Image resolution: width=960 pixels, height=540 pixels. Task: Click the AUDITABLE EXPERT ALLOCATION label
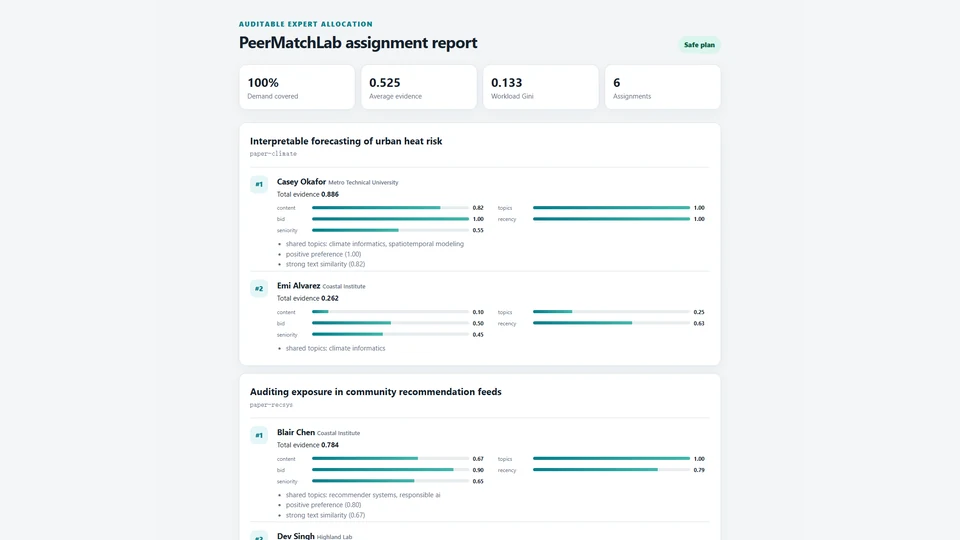[x=306, y=24]
